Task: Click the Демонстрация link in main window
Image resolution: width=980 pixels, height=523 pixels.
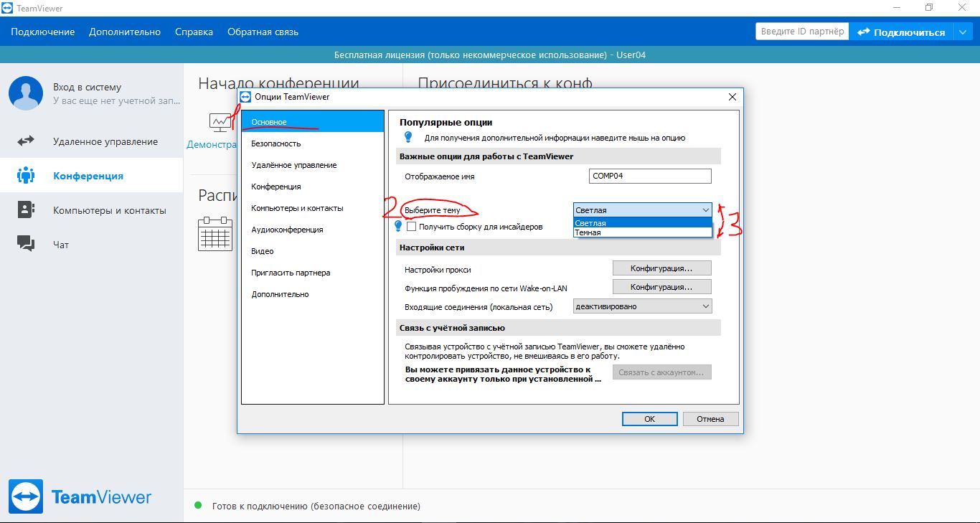Action: coord(212,144)
